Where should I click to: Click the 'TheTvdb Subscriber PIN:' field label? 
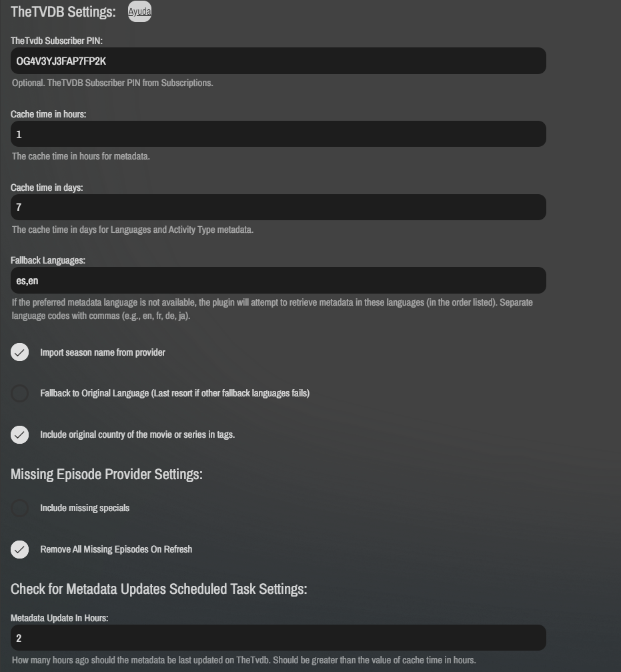pos(57,41)
